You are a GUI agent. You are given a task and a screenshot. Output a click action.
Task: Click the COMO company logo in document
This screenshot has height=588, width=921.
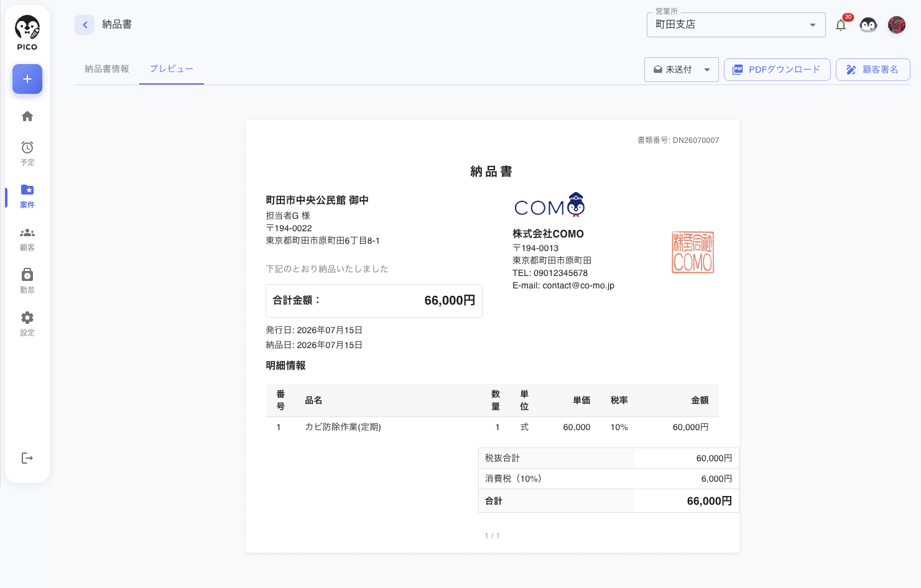coord(550,205)
